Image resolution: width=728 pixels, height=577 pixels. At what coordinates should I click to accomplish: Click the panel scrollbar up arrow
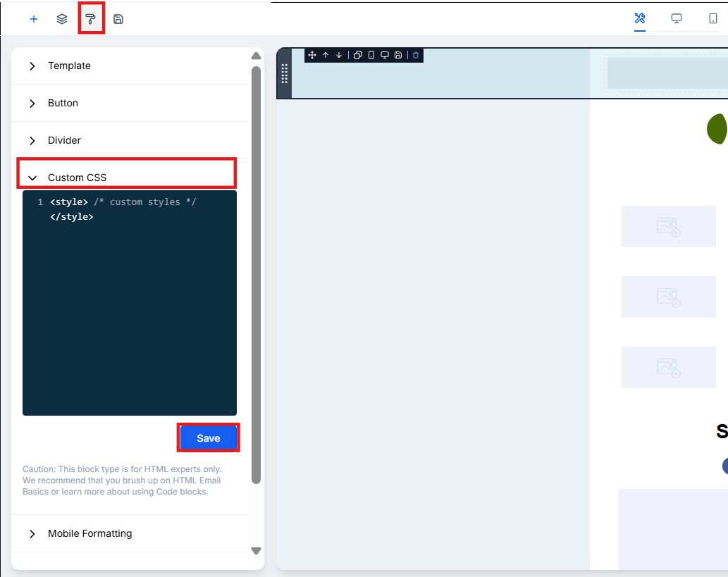pos(257,56)
